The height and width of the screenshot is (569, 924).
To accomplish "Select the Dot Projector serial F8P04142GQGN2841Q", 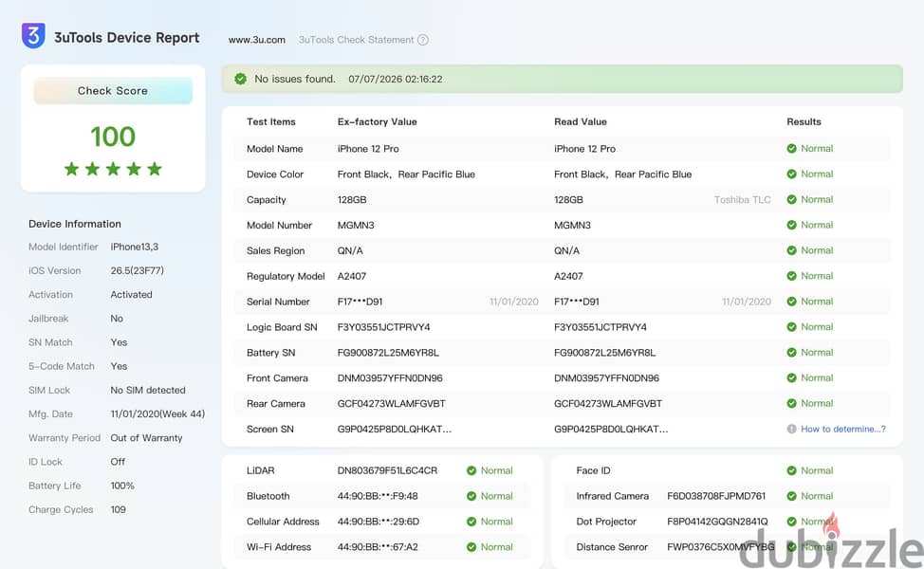I will pyautogui.click(x=717, y=522).
